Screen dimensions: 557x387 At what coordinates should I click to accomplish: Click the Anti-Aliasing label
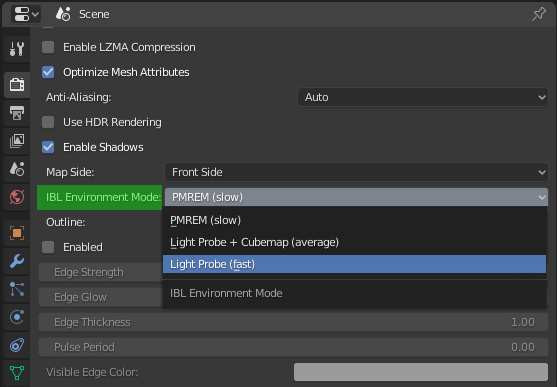point(79,97)
